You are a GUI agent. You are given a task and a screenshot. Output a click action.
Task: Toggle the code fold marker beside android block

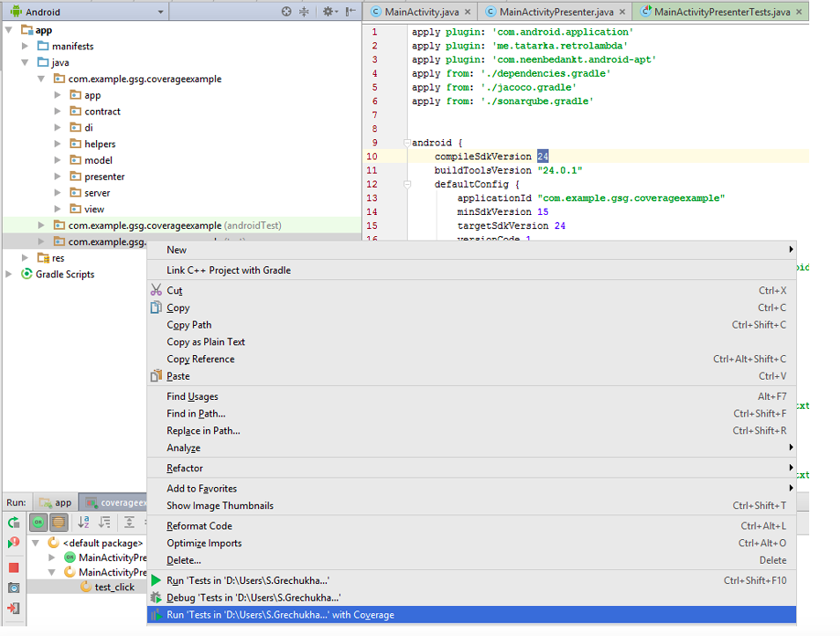pyautogui.click(x=407, y=143)
